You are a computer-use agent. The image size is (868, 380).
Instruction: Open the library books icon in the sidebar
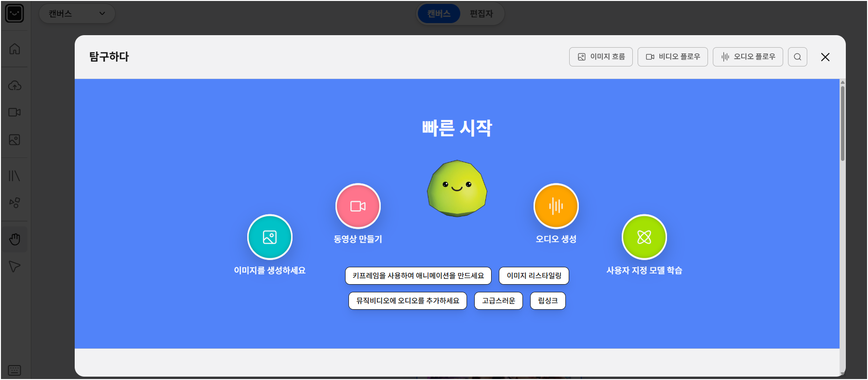coord(14,176)
